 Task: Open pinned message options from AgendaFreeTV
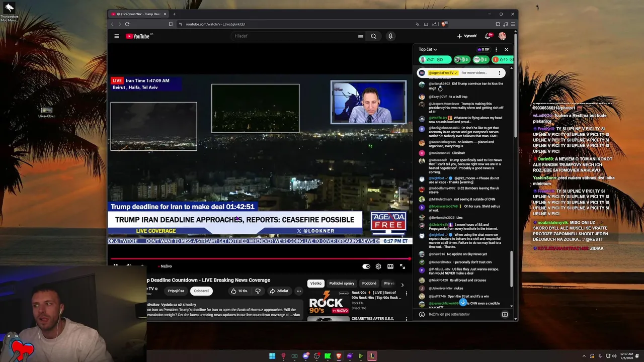click(x=500, y=73)
